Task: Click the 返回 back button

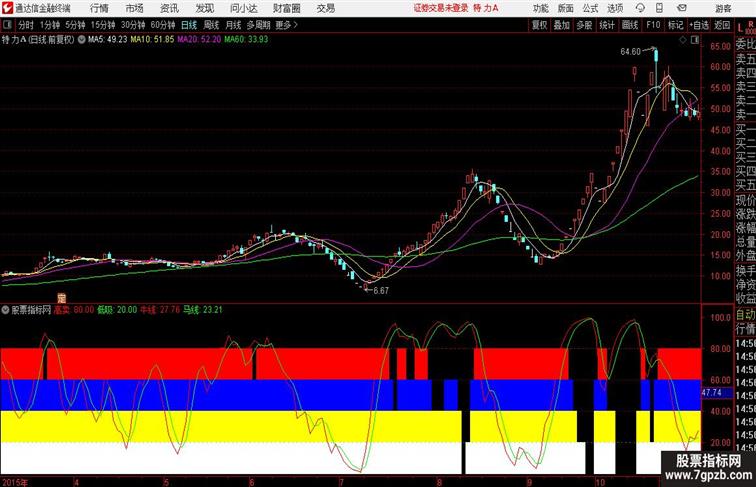Action: [722, 25]
